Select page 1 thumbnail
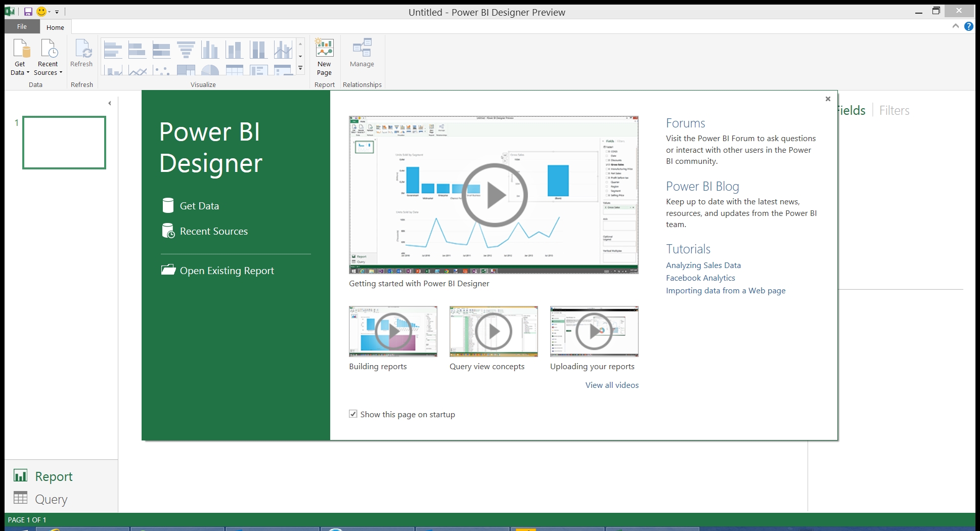 64,143
